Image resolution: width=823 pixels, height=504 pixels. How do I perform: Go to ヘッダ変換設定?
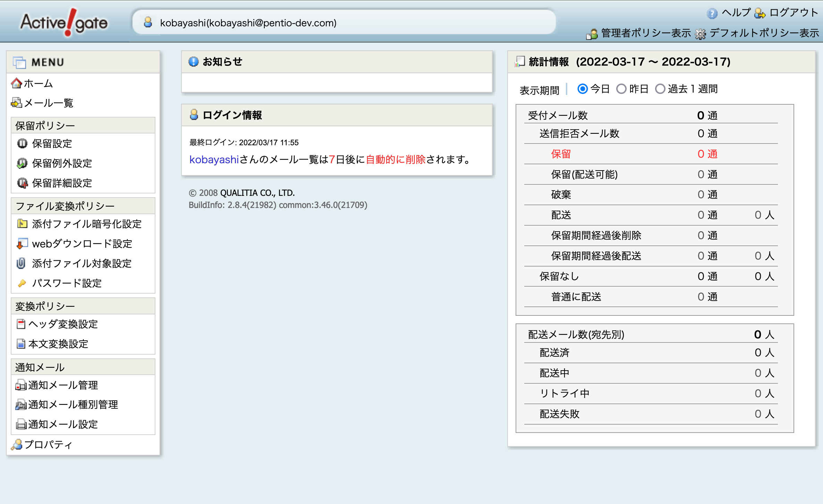[x=63, y=324]
